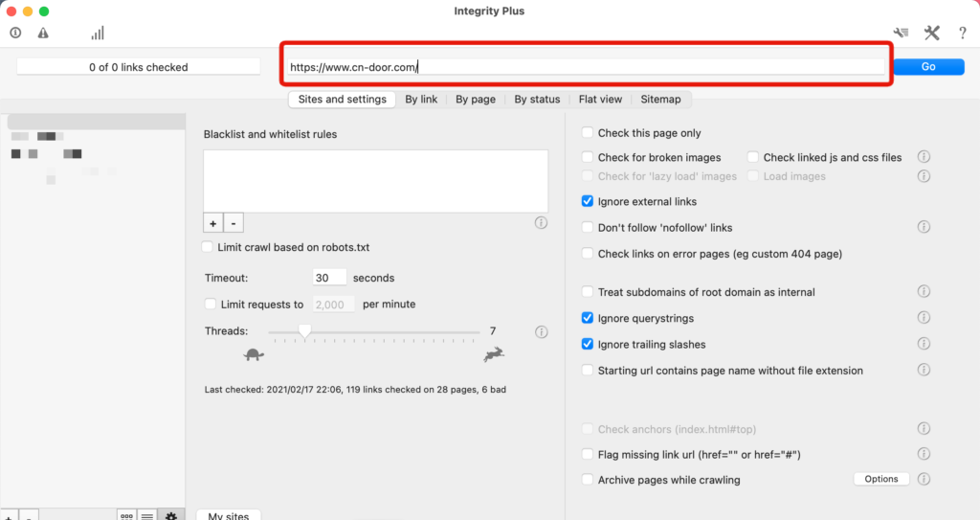
Task: Click the gear icon at sidebar bottom
Action: click(x=170, y=515)
